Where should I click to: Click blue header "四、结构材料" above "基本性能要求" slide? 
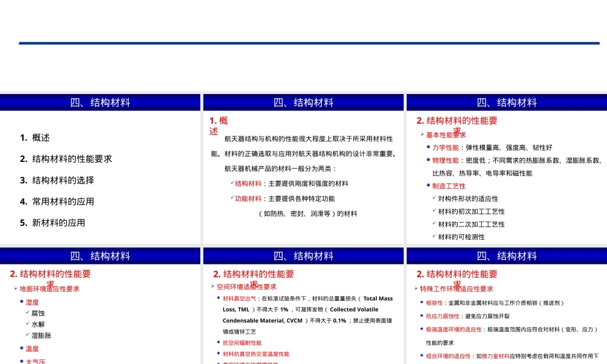coord(507,103)
